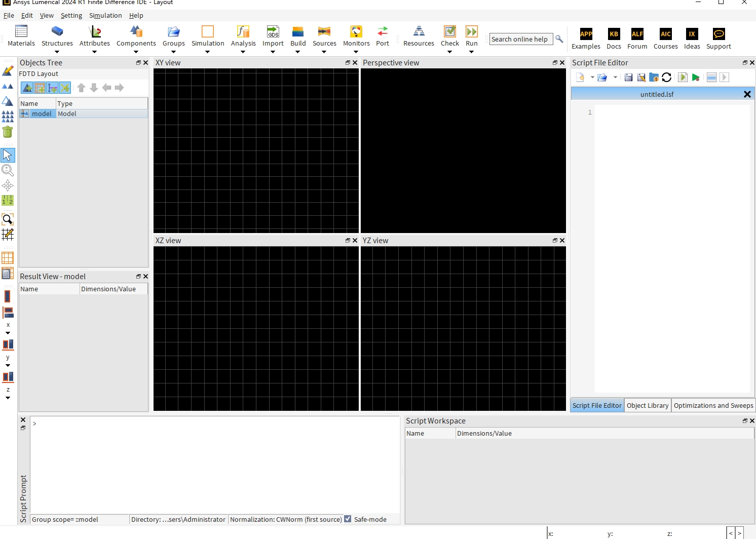Switch to Optimizations and Sweeps tab
This screenshot has height=539, width=756.
pyautogui.click(x=713, y=406)
